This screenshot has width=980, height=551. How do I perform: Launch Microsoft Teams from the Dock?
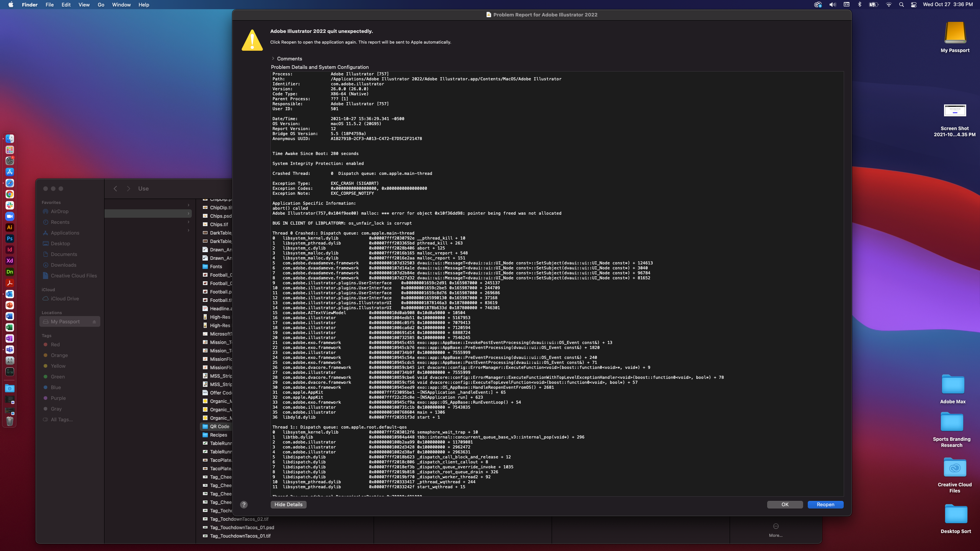pyautogui.click(x=10, y=349)
